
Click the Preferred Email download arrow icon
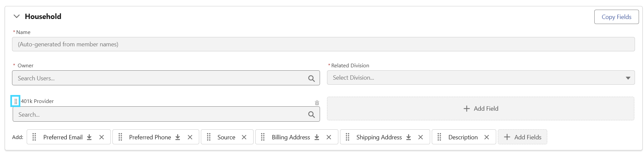pos(89,137)
